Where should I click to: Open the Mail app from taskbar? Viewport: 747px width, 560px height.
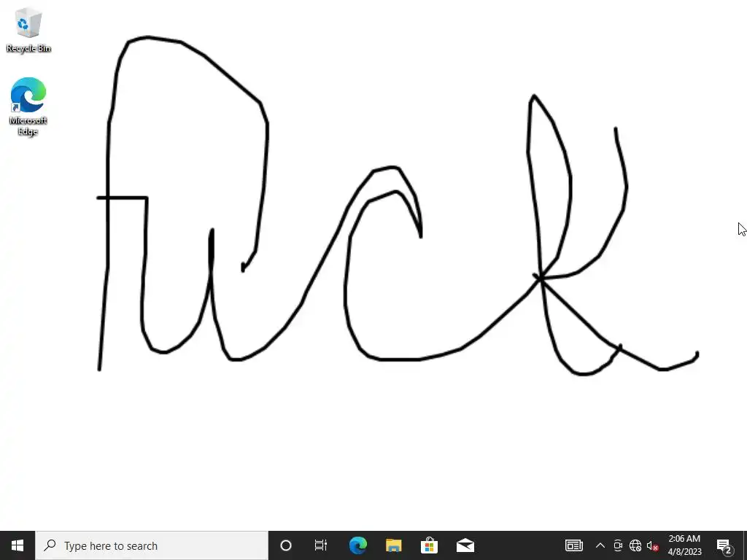click(x=465, y=545)
